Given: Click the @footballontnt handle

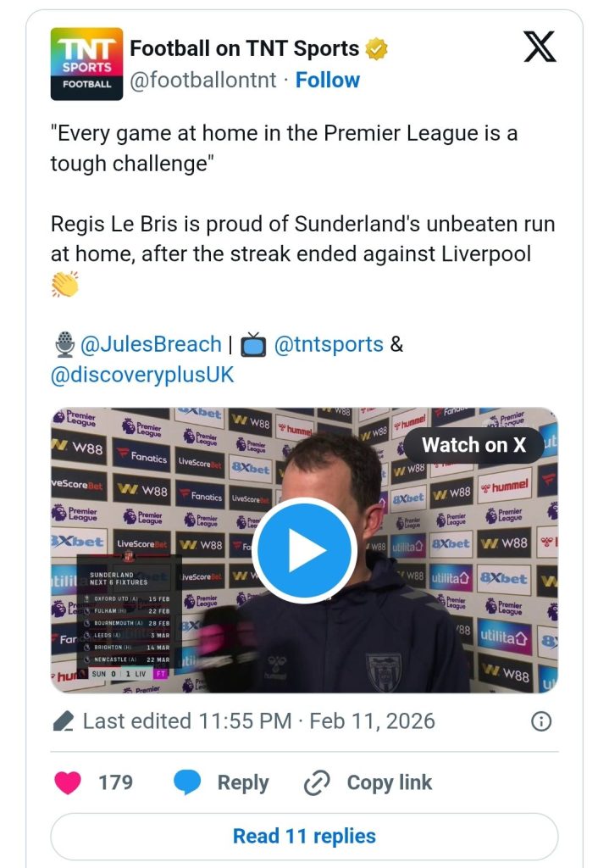Looking at the screenshot, I should (x=203, y=80).
